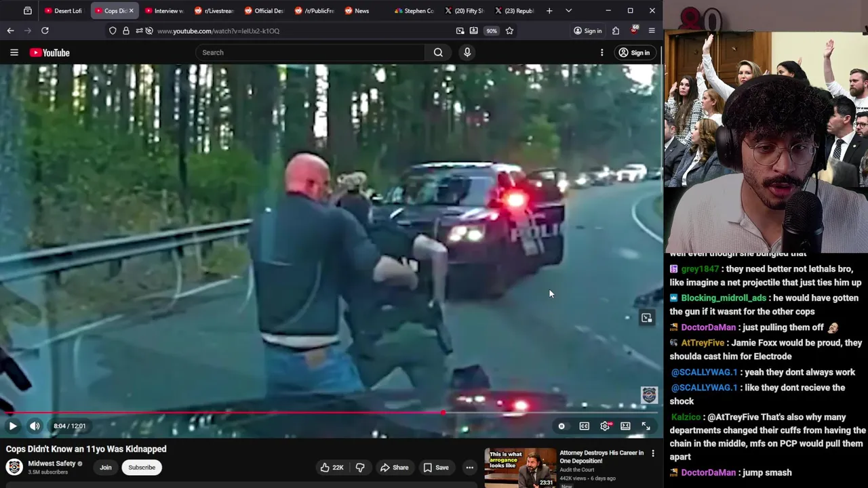Go forward in the browser
This screenshot has width=868, height=488.
pyautogui.click(x=28, y=30)
